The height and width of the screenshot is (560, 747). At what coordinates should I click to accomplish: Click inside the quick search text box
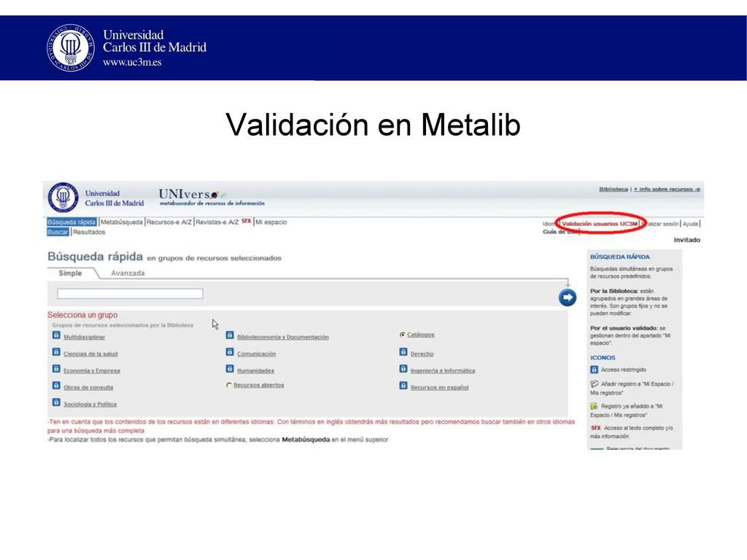[x=130, y=293]
